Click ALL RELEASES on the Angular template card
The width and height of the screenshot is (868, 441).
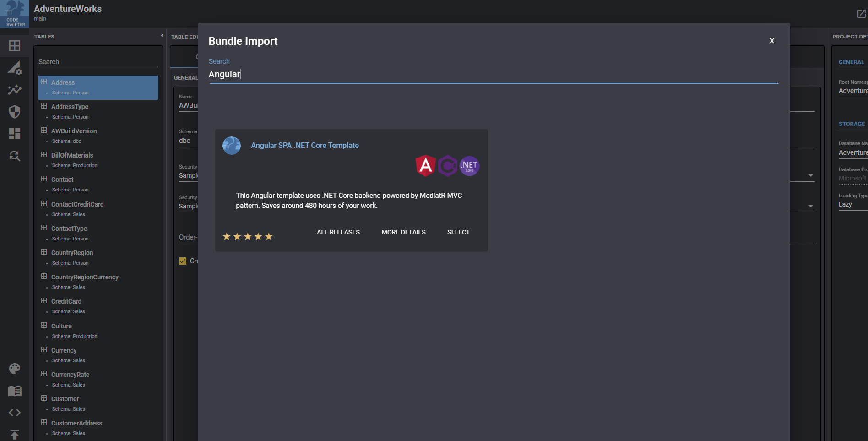[338, 232]
